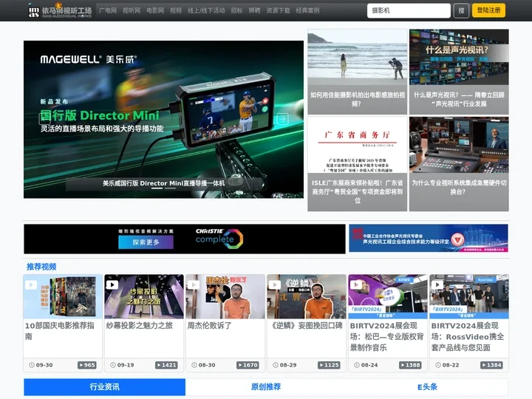Viewport: 532px width, 399px height.
Task: Click clock icon beside date 08-24
Action: [x=357, y=365]
